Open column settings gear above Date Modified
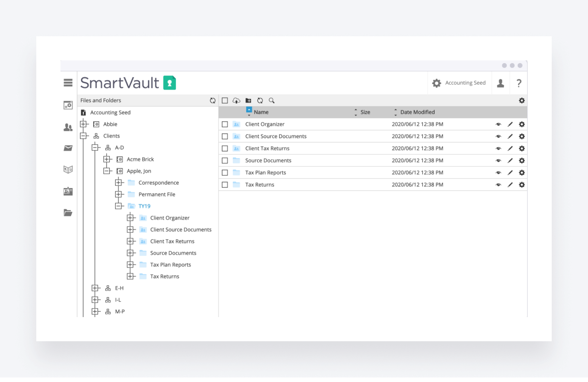 [522, 100]
